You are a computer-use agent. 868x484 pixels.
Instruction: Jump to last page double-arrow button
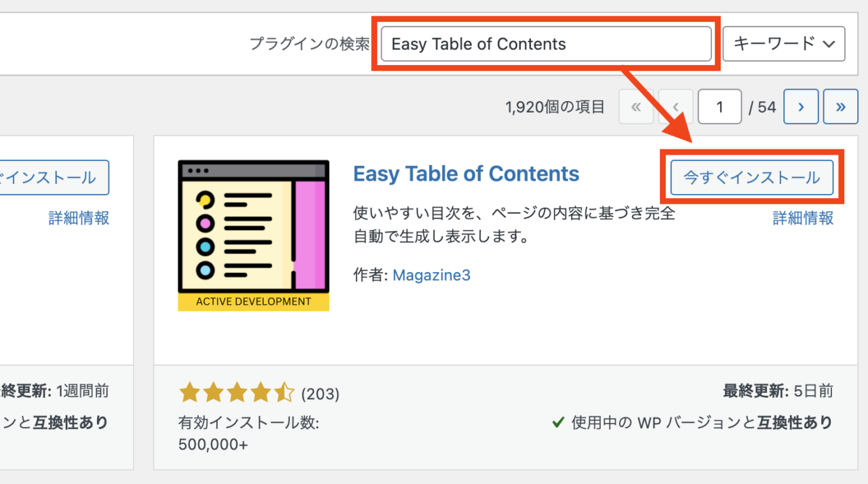(x=841, y=107)
